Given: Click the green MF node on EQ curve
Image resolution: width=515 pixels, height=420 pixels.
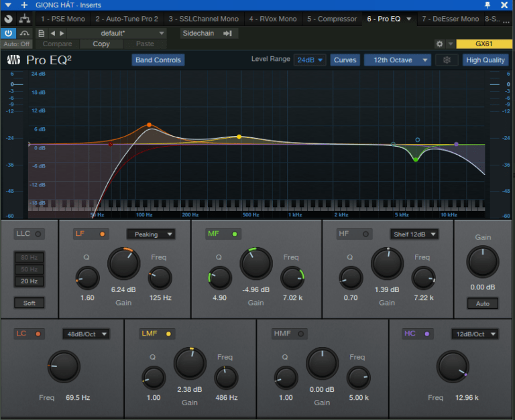Looking at the screenshot, I should [416, 159].
